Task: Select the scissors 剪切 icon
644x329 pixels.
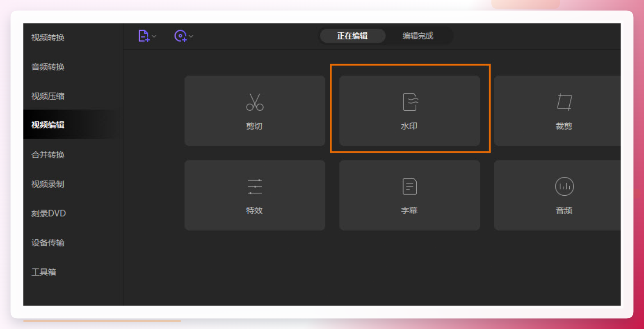Action: pos(255,102)
